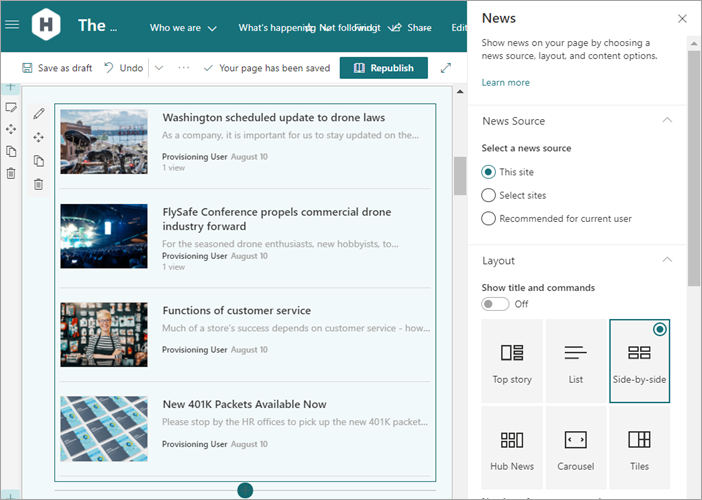Add a web part with circular plus button
702x500 pixels.
pos(245,490)
